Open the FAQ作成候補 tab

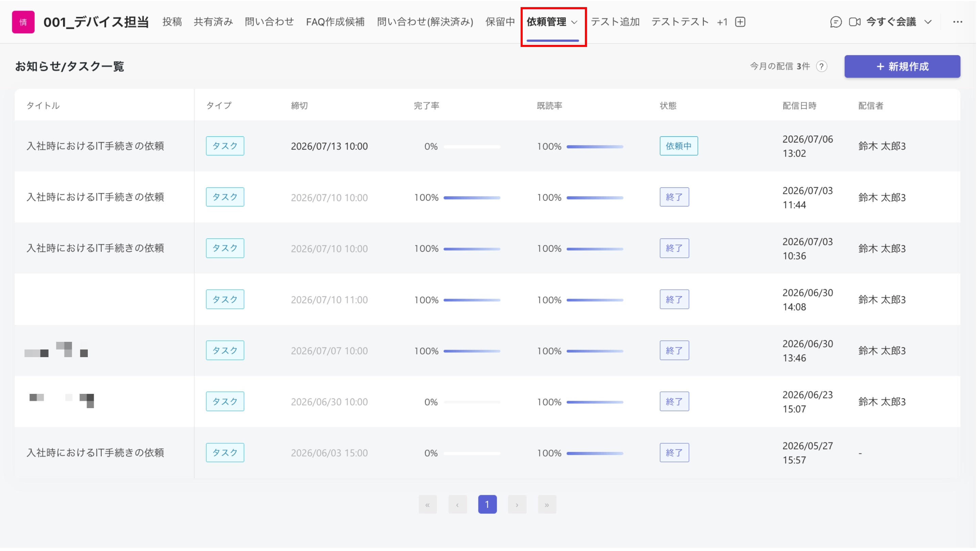tap(335, 22)
